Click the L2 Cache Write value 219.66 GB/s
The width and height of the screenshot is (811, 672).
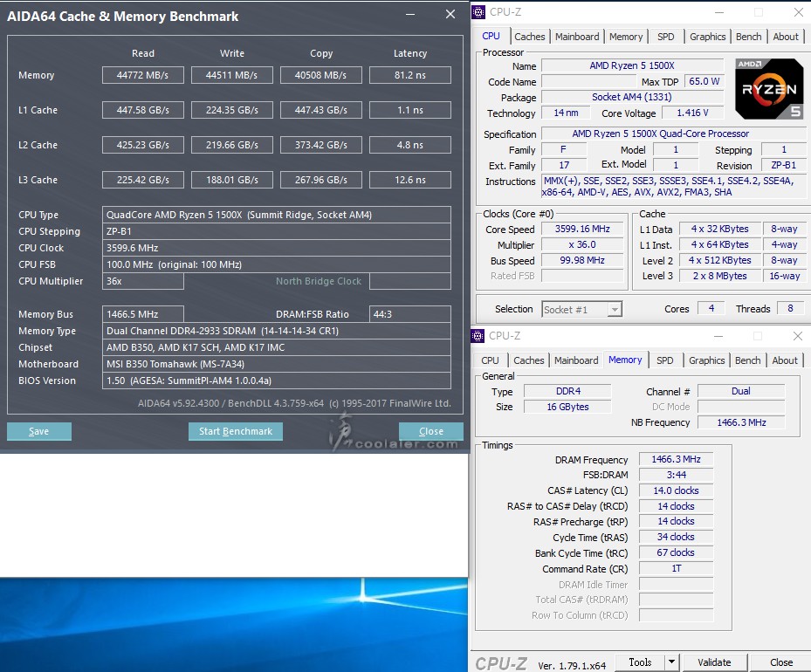[231, 145]
